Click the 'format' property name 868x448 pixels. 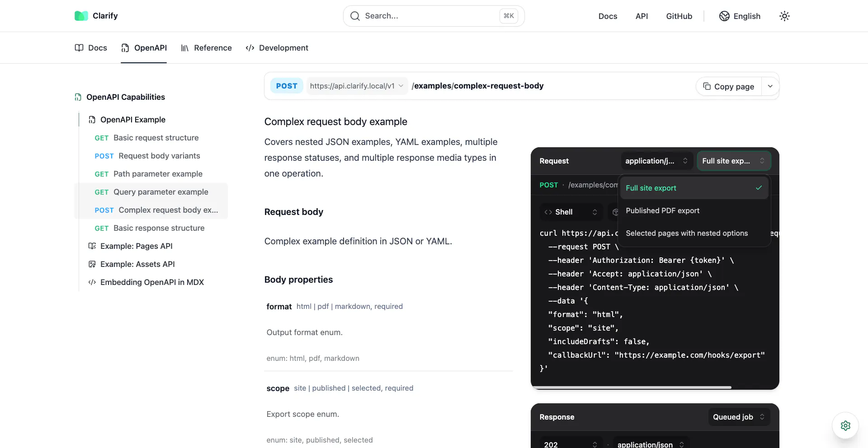tap(279, 307)
